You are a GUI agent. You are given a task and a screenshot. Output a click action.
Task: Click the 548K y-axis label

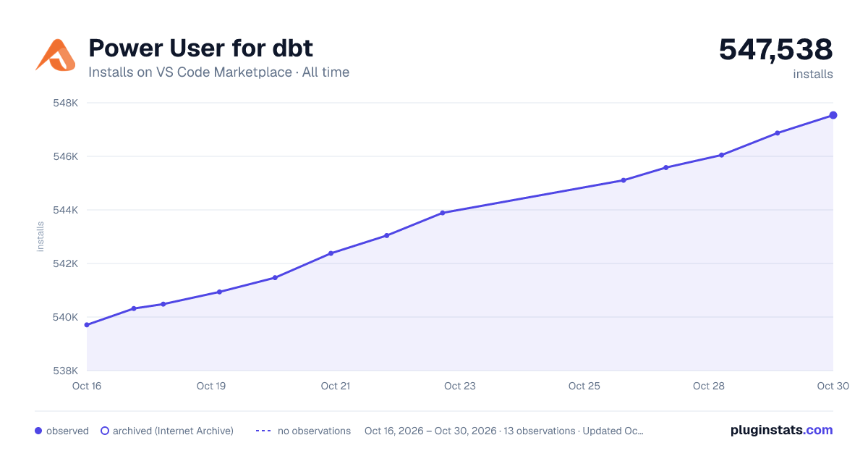point(66,103)
